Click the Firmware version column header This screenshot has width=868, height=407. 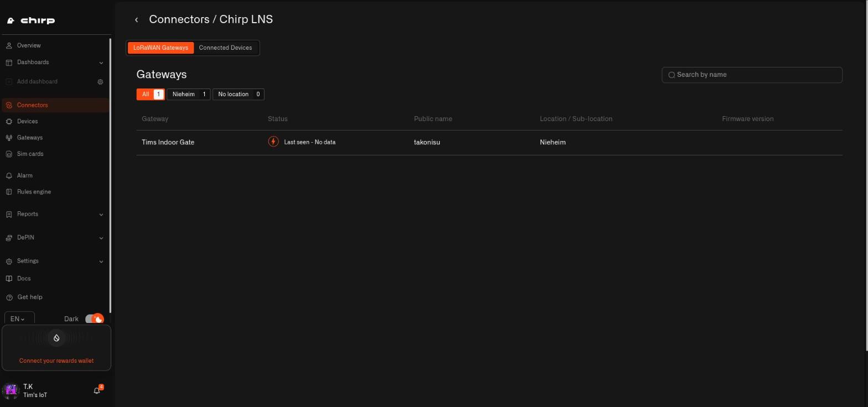[747, 119]
